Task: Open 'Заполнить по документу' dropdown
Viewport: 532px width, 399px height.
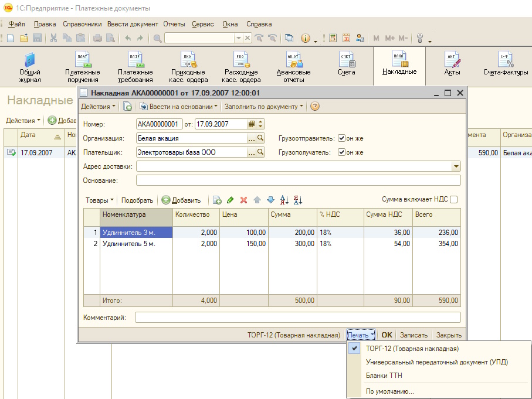Action: click(264, 107)
